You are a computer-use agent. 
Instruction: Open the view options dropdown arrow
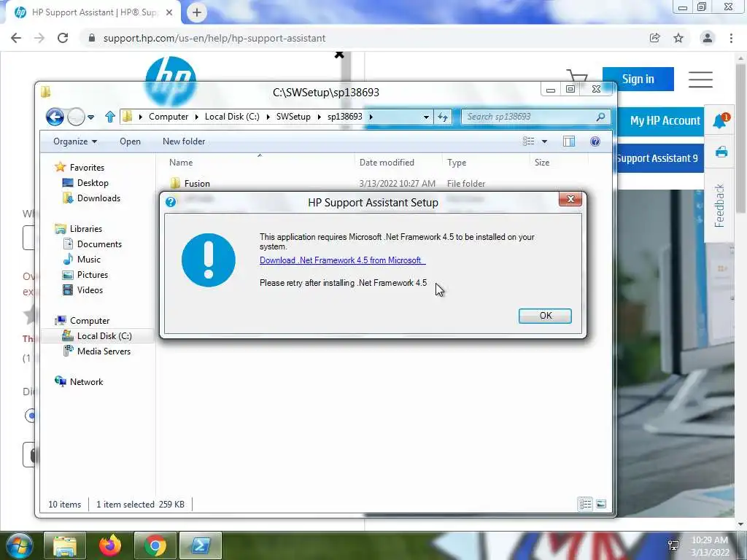544,141
